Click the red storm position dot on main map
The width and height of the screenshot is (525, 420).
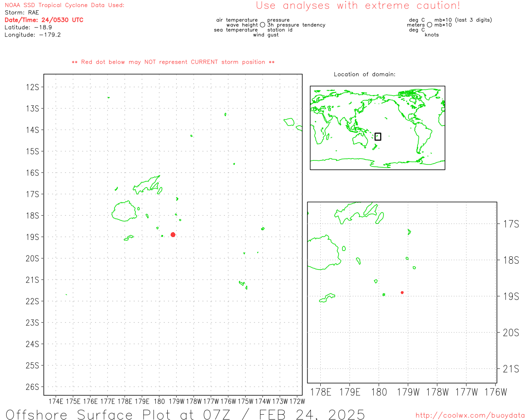[x=173, y=235]
